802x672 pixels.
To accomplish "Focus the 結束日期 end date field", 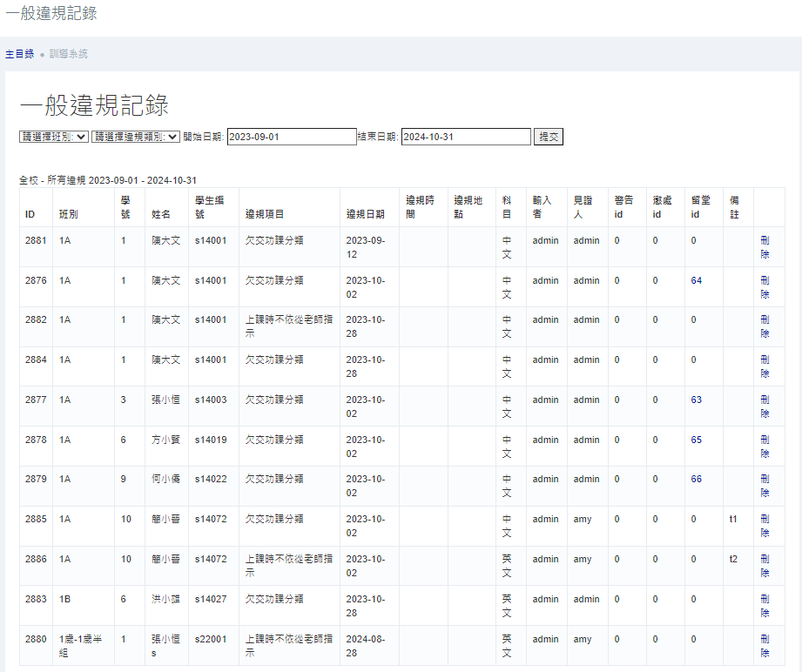I will pyautogui.click(x=465, y=137).
